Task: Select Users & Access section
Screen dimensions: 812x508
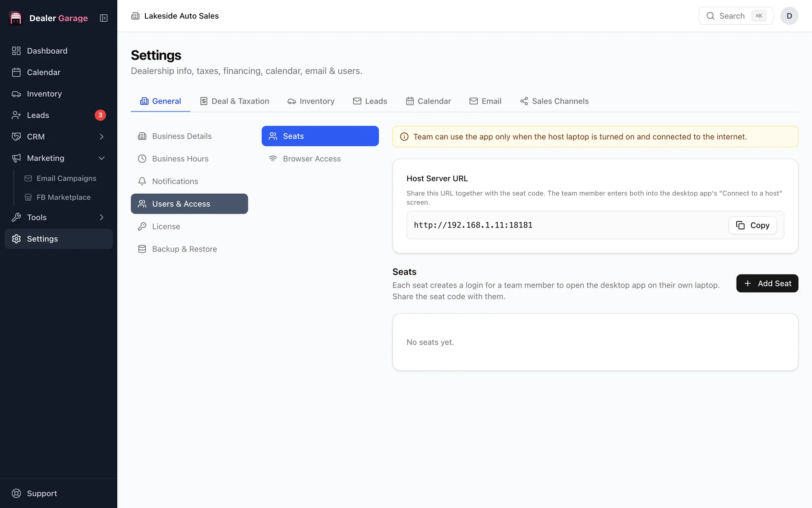Action: (189, 204)
